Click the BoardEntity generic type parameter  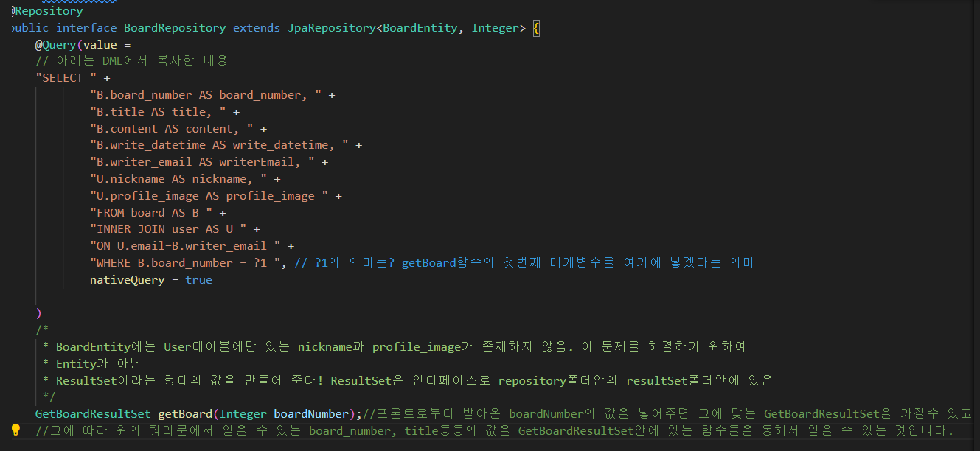click(x=420, y=28)
